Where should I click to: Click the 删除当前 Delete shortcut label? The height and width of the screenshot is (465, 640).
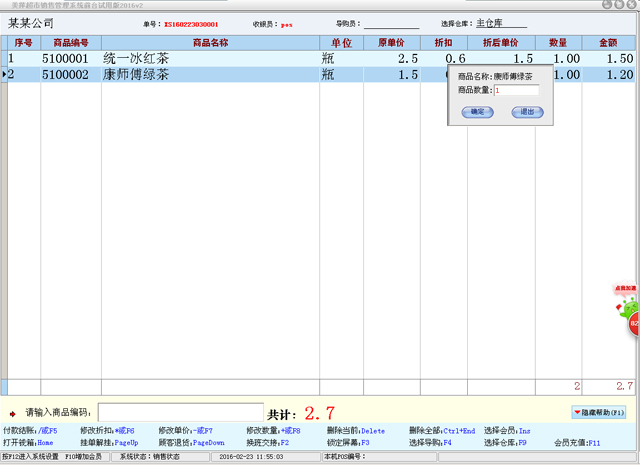point(355,430)
